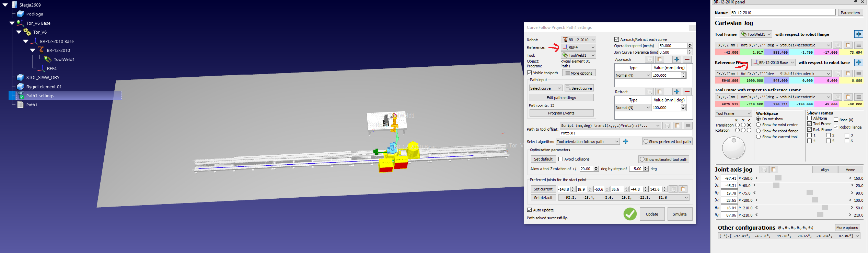Select the ToolWeld1 item in station tree
Image resolution: width=868 pixels, height=253 pixels.
pos(64,59)
